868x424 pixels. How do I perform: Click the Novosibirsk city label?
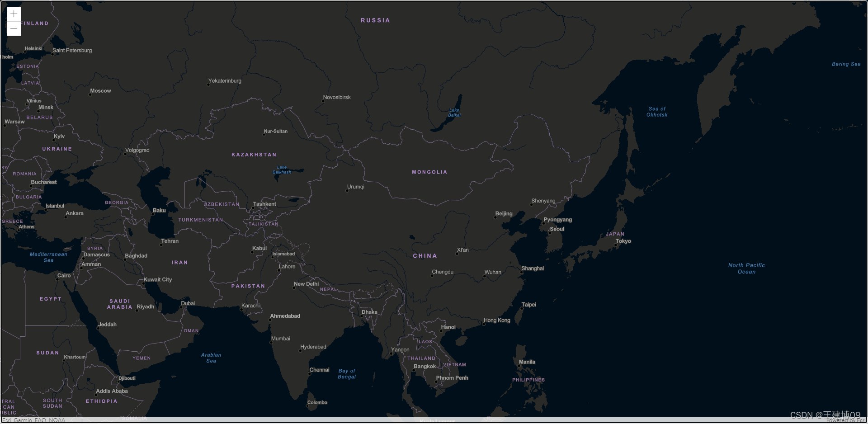(x=337, y=97)
